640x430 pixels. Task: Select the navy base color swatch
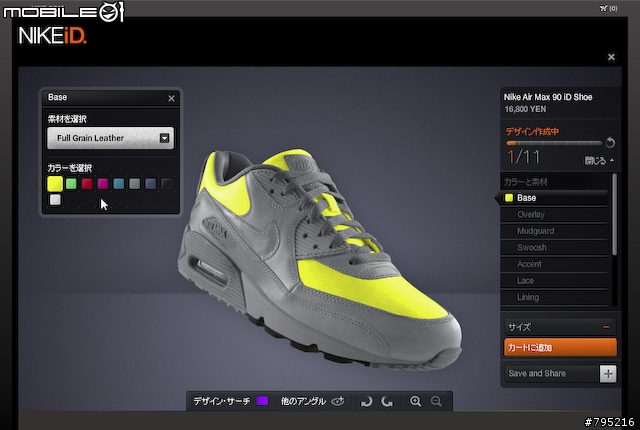pos(151,184)
